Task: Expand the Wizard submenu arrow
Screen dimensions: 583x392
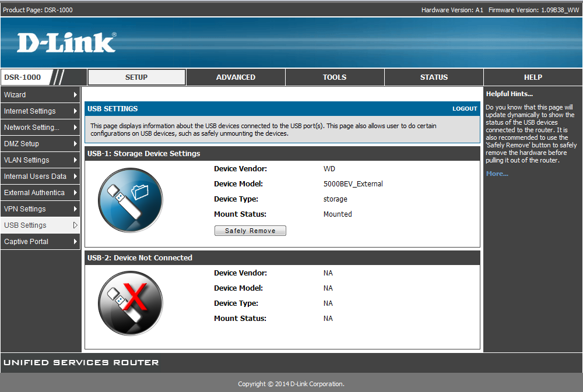Action: click(x=75, y=95)
